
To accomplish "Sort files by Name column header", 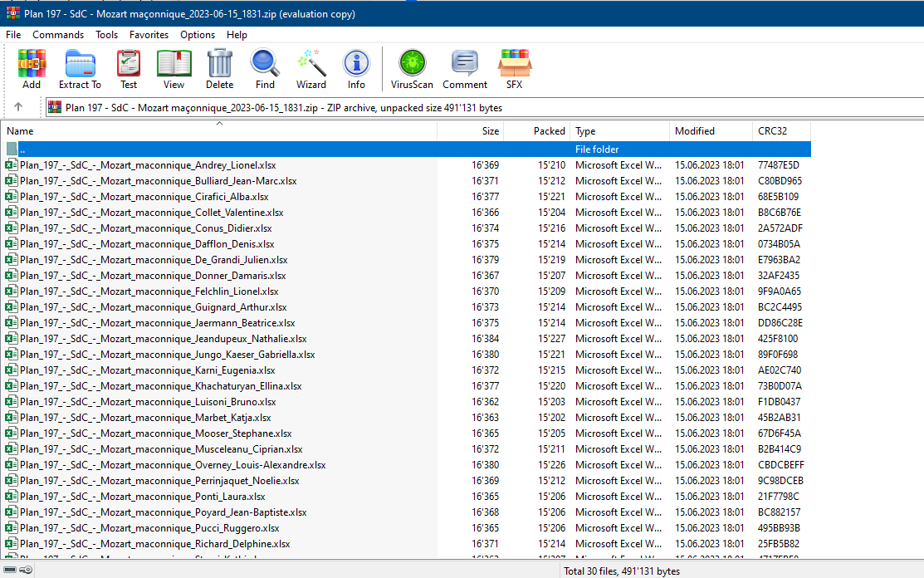I will (x=20, y=131).
